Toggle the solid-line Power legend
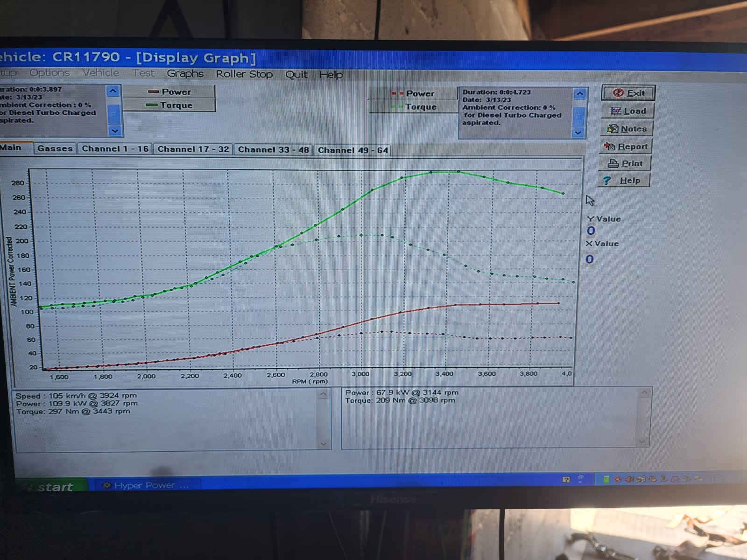Image resolution: width=747 pixels, height=560 pixels. (169, 92)
